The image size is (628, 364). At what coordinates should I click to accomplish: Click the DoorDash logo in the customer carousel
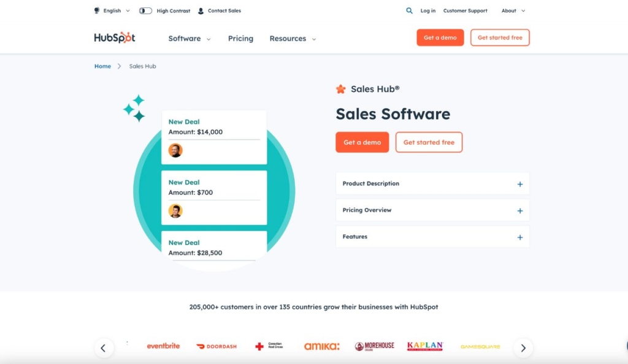click(216, 345)
